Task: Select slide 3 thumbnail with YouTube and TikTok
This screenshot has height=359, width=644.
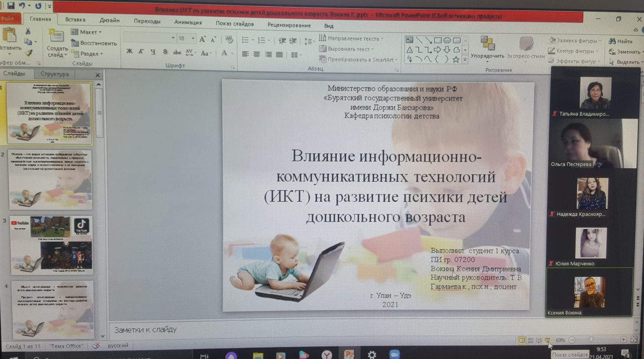Action: coord(51,245)
